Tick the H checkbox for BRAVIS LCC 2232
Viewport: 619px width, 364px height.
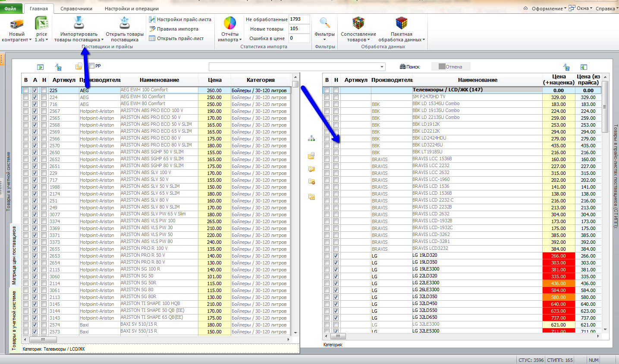pos(336,166)
